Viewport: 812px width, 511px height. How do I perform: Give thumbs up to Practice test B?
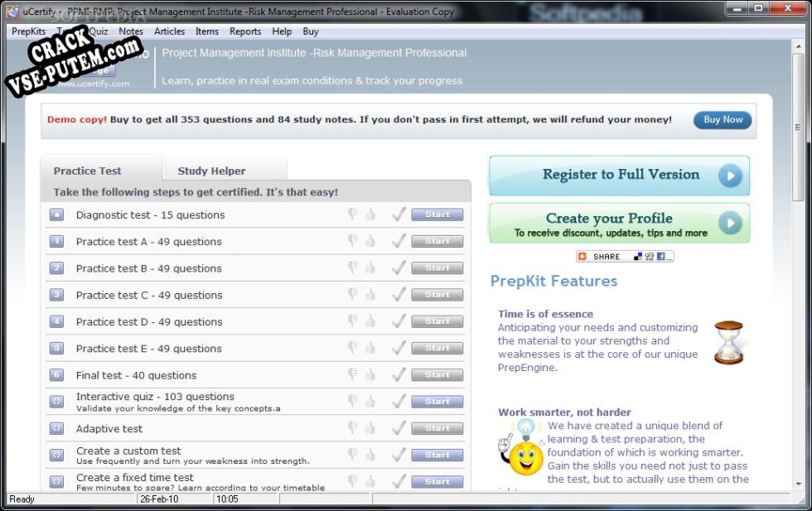[x=370, y=268]
